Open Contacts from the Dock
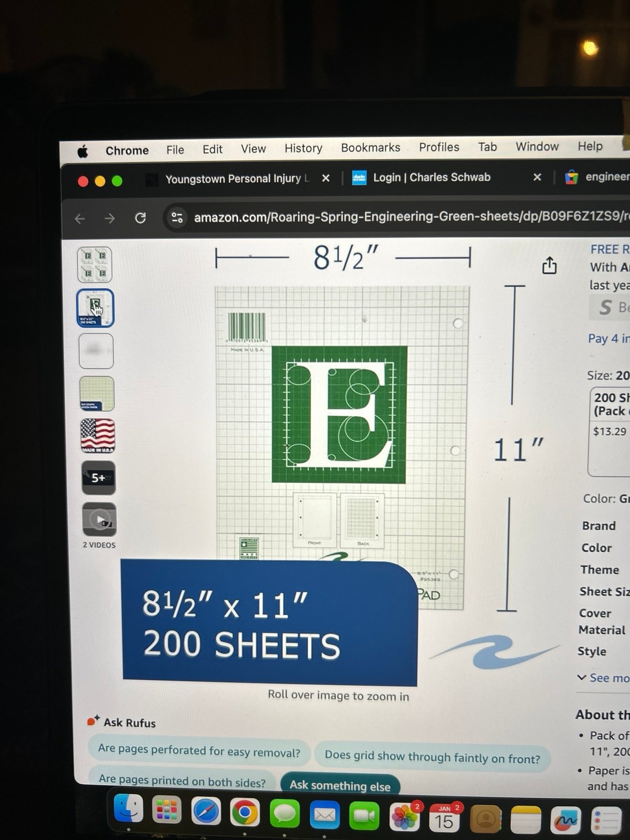The width and height of the screenshot is (630, 840). point(486,820)
